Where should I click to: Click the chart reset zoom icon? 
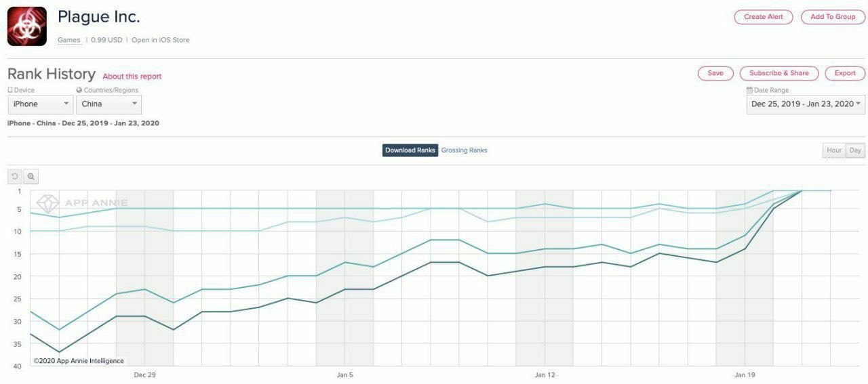pos(15,177)
